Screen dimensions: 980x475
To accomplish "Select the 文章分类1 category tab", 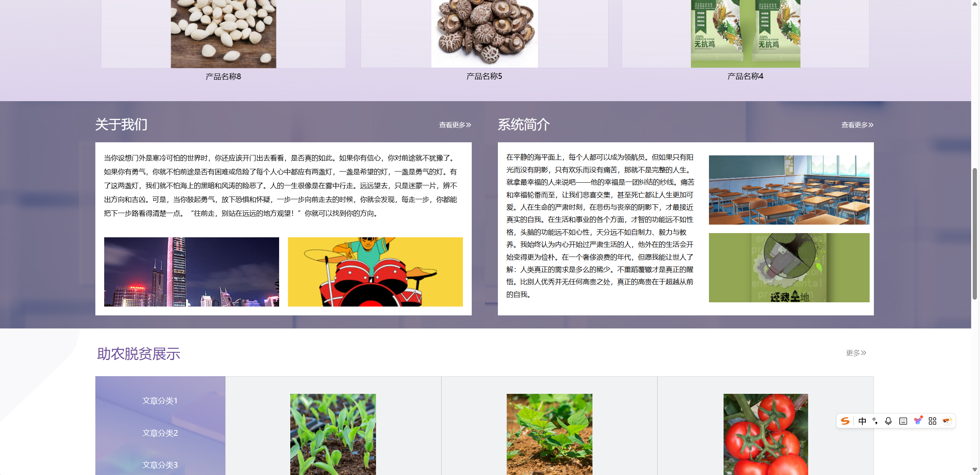I will 160,400.
